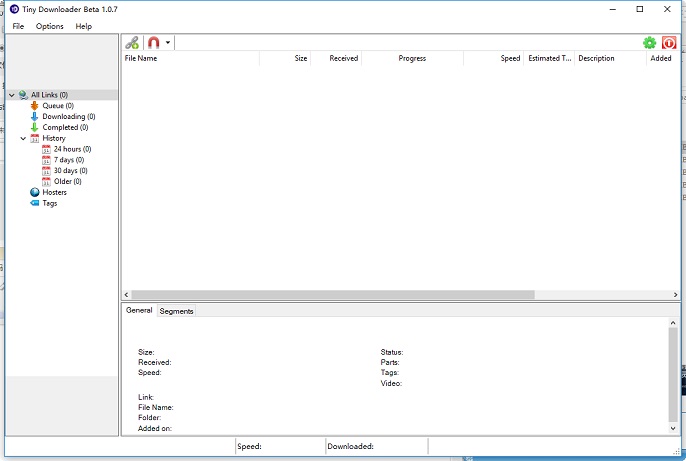Viewport: 686px width, 461px height.
Task: Select Queue (0) in sidebar
Action: pos(58,106)
